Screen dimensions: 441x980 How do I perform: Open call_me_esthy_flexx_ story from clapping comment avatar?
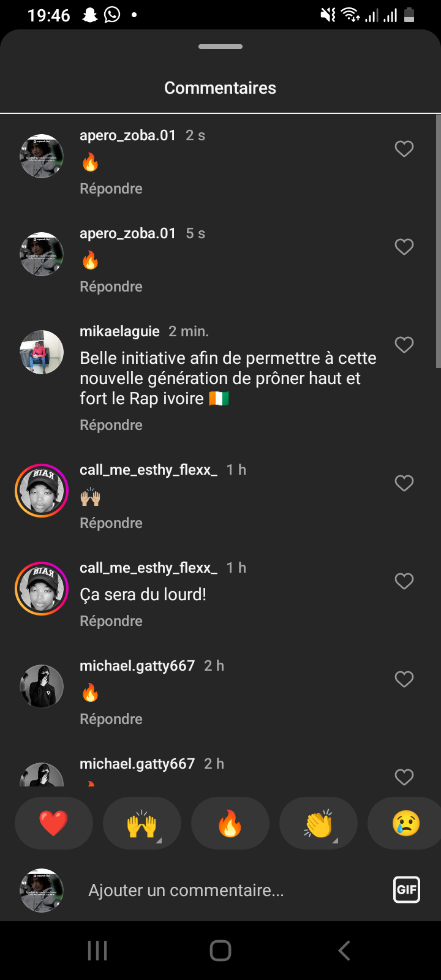coord(42,491)
